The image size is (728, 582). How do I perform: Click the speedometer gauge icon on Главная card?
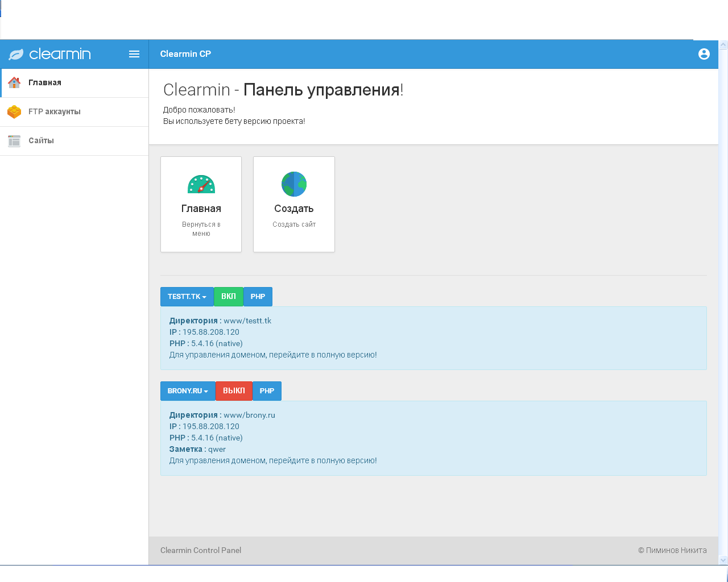tap(201, 184)
